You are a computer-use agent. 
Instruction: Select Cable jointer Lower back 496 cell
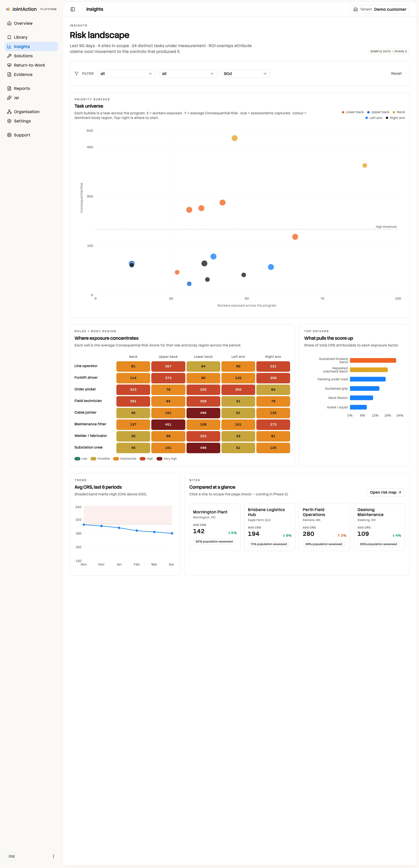pos(203,413)
